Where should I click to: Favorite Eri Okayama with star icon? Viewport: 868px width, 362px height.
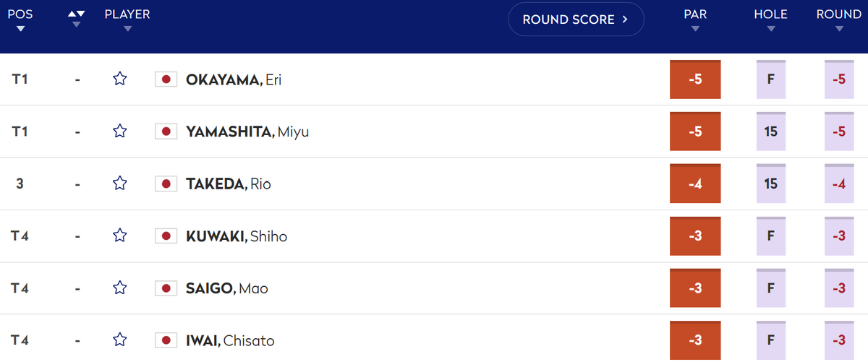[x=120, y=79]
